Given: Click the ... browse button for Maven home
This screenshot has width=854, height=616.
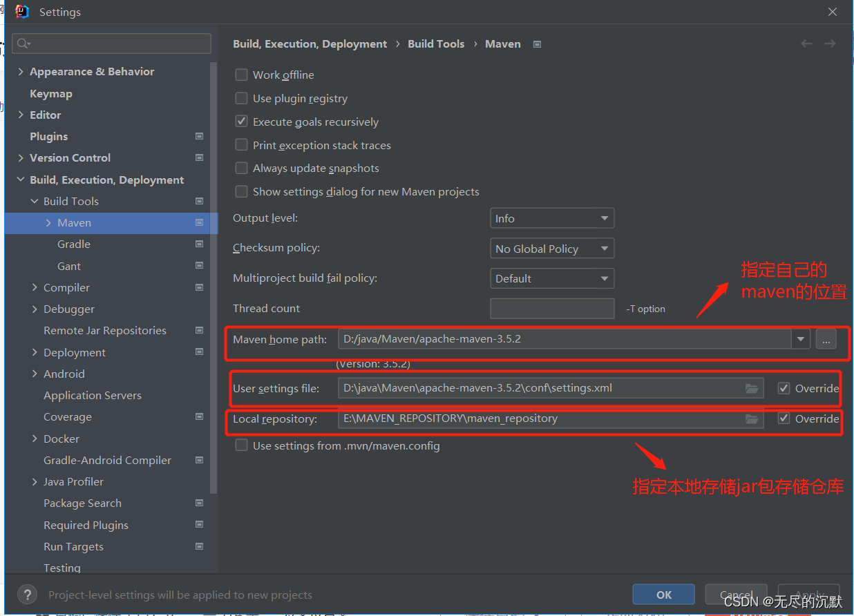Looking at the screenshot, I should tap(826, 339).
